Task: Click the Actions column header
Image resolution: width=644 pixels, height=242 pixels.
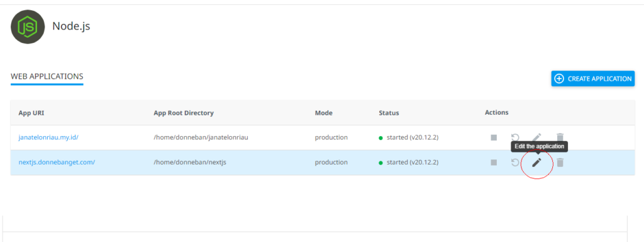Action: [497, 112]
